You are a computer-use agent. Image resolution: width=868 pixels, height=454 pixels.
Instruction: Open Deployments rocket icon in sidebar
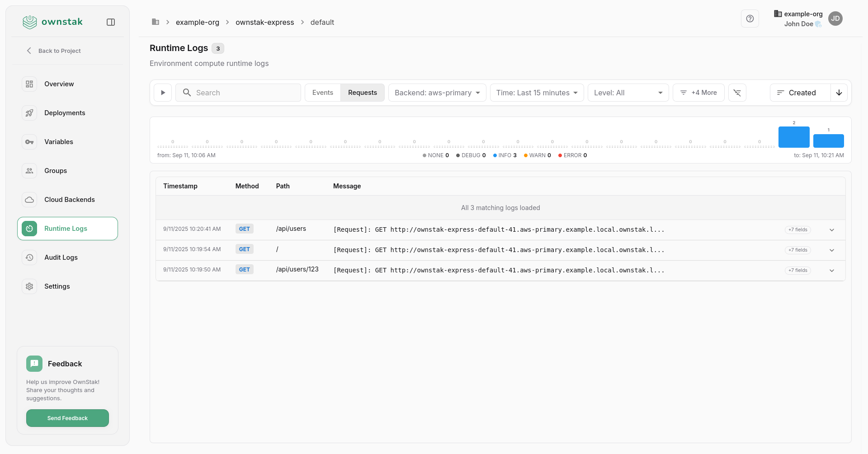pos(29,113)
